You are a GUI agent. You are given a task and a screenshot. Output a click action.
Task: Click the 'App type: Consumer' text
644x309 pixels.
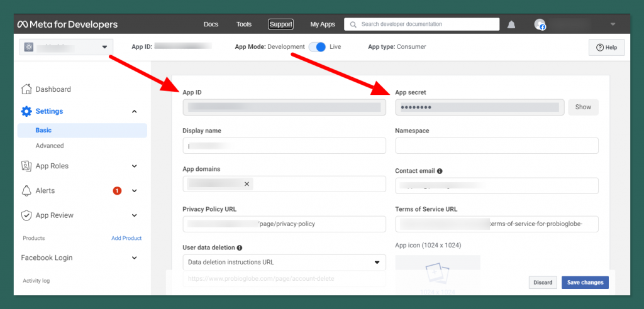[x=397, y=46]
